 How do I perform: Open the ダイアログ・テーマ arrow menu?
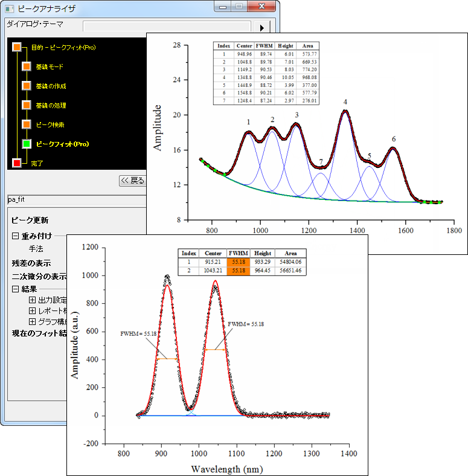point(262,28)
